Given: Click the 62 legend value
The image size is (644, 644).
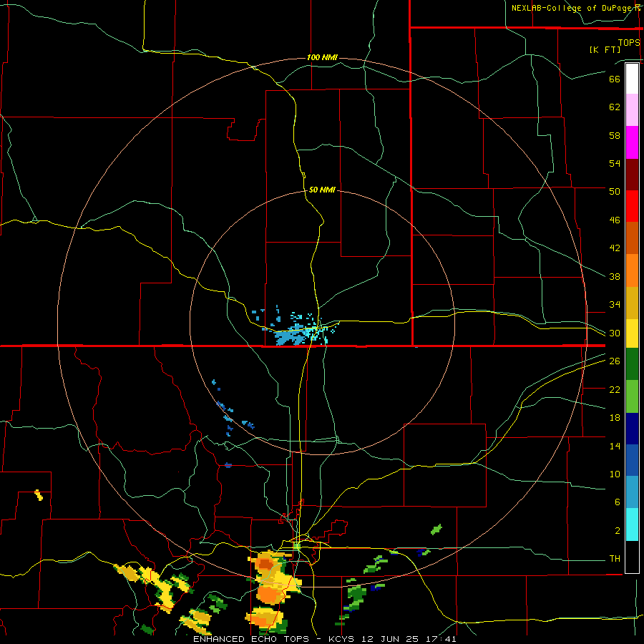Looking at the screenshot, I should 615,107.
